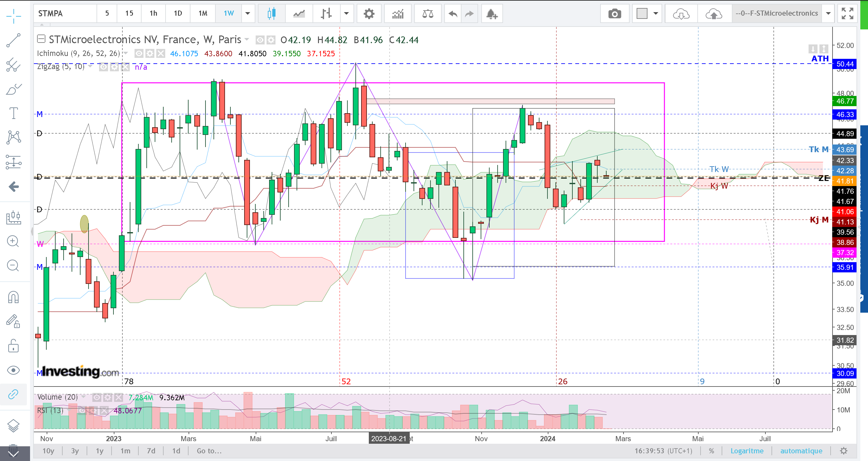Hide the ZigZag indicator

pyautogui.click(x=104, y=67)
